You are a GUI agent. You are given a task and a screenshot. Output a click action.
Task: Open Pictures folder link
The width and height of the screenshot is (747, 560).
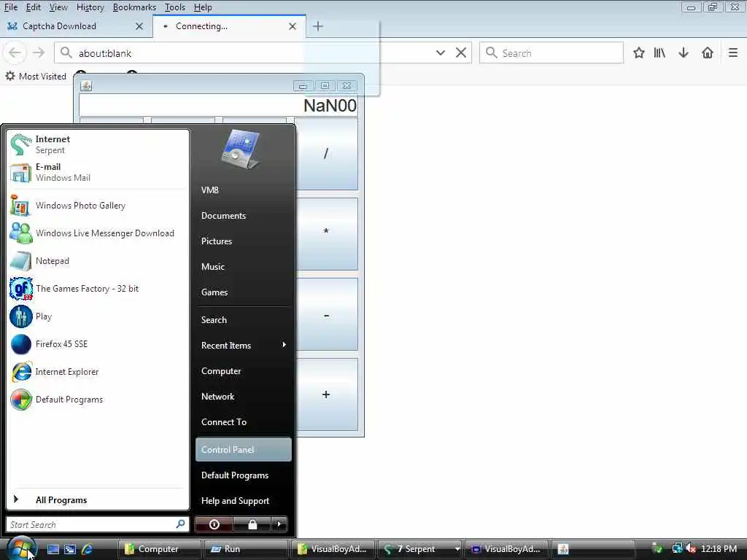244,241
